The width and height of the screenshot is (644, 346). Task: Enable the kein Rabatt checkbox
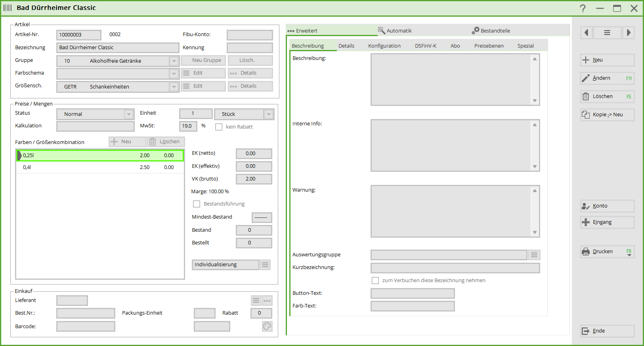coord(219,127)
